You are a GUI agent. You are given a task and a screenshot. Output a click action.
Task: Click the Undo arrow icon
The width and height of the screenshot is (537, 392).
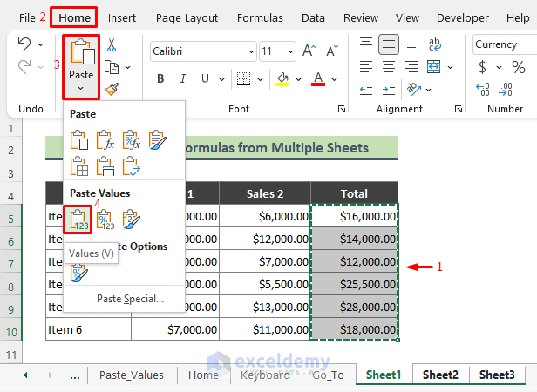click(24, 44)
